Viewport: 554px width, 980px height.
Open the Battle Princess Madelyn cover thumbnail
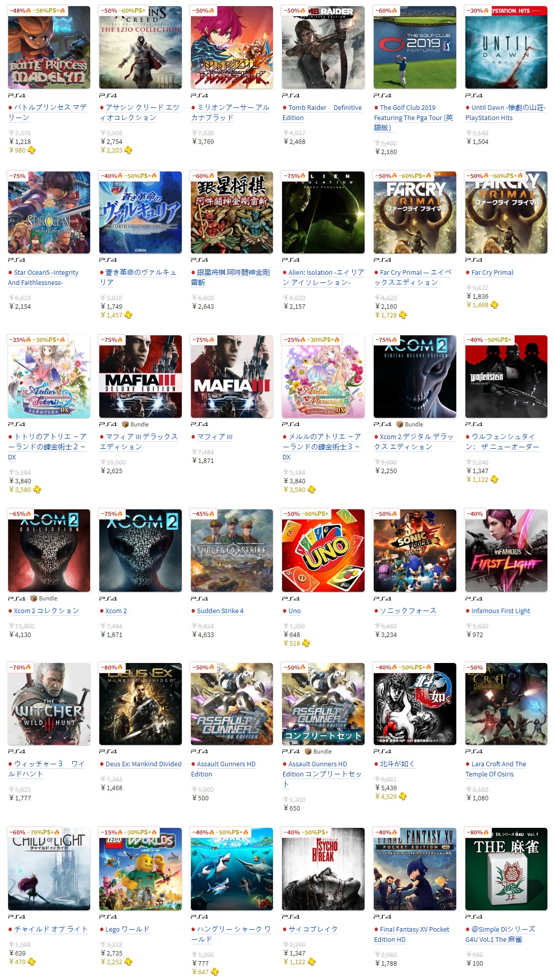[49, 47]
